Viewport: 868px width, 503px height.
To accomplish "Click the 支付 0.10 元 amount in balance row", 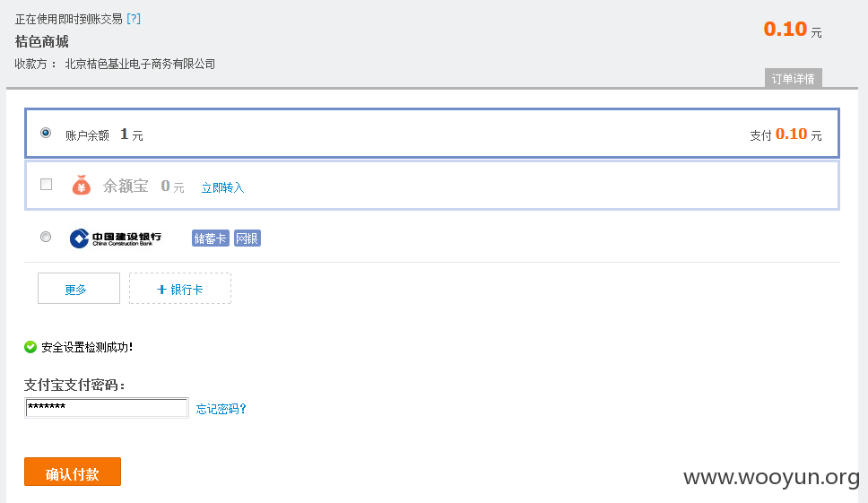I will tap(786, 134).
